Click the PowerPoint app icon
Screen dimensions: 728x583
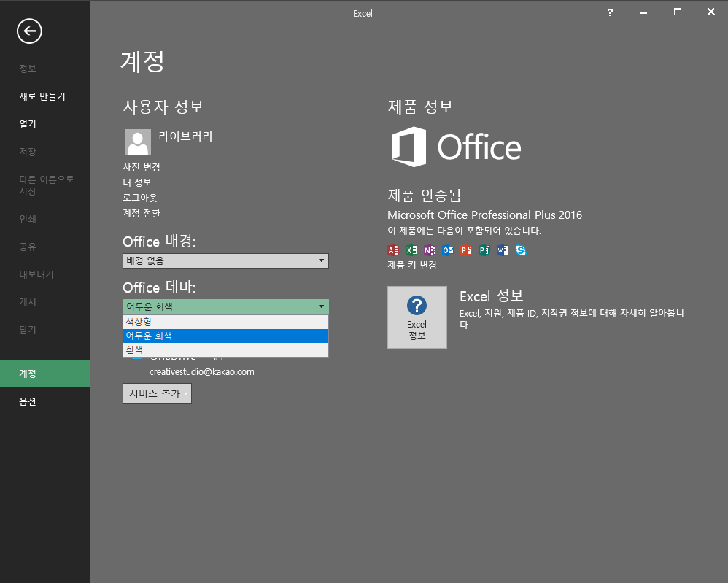pyautogui.click(x=465, y=250)
